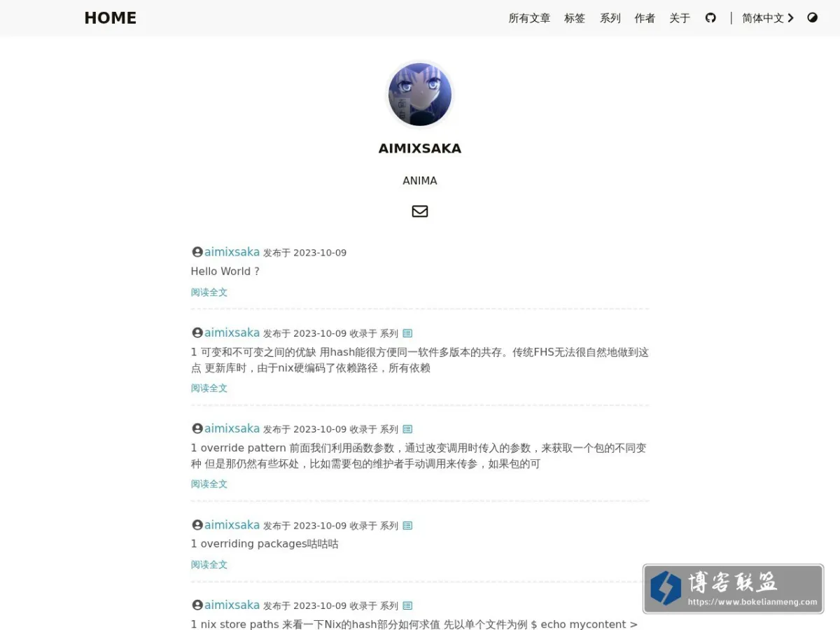This screenshot has width=840, height=630.
Task: Click author link on nix store paths post
Action: point(232,605)
